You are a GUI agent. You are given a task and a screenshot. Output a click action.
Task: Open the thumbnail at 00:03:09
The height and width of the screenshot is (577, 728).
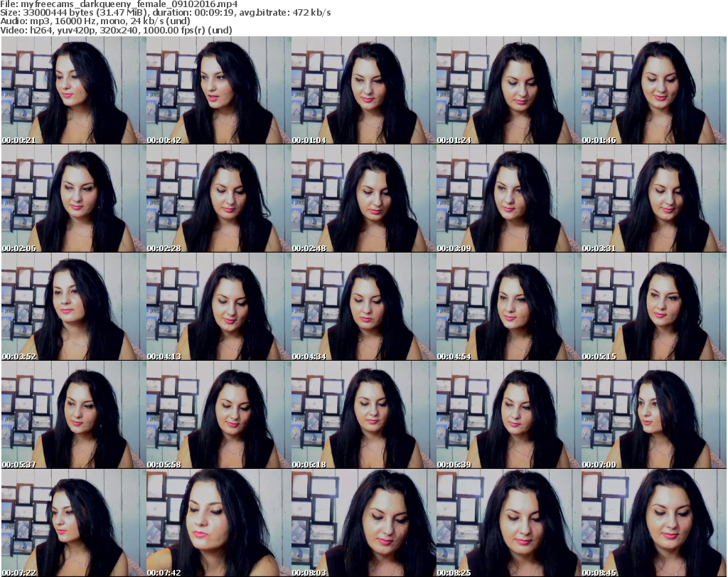tap(508, 198)
